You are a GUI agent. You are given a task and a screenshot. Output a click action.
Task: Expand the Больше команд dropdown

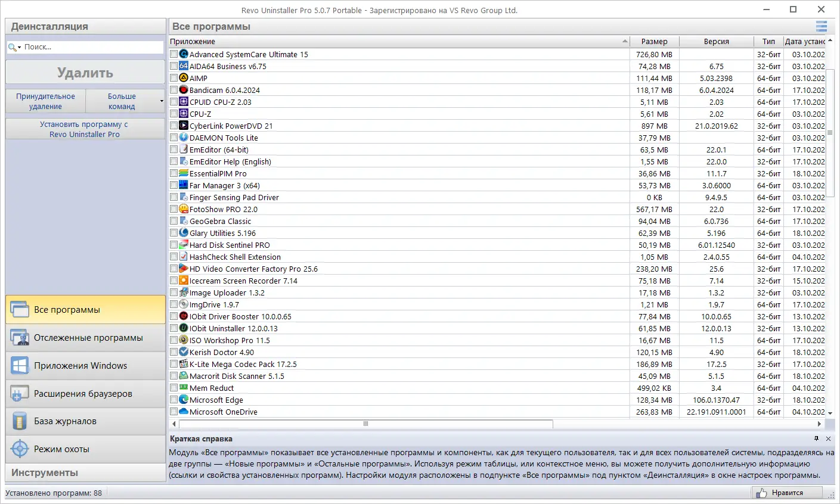(162, 101)
